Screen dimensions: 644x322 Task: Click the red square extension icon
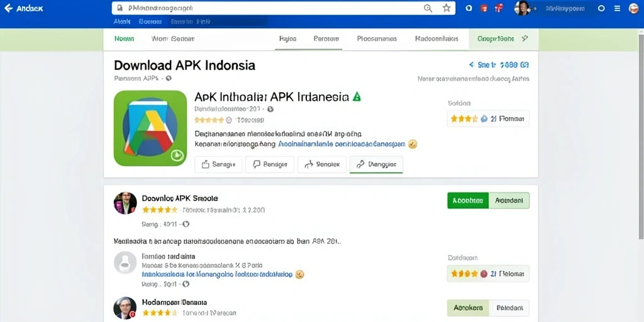(x=484, y=8)
